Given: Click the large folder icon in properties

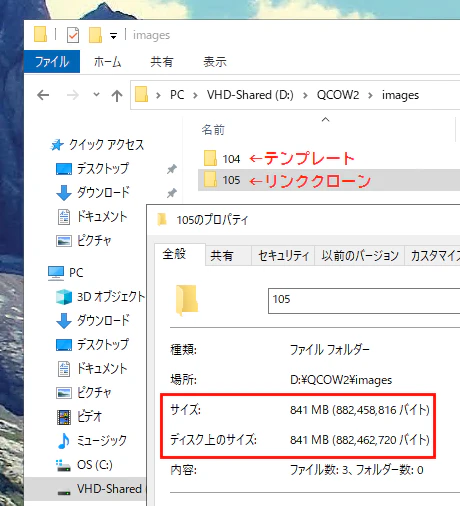Looking at the screenshot, I should (x=187, y=300).
